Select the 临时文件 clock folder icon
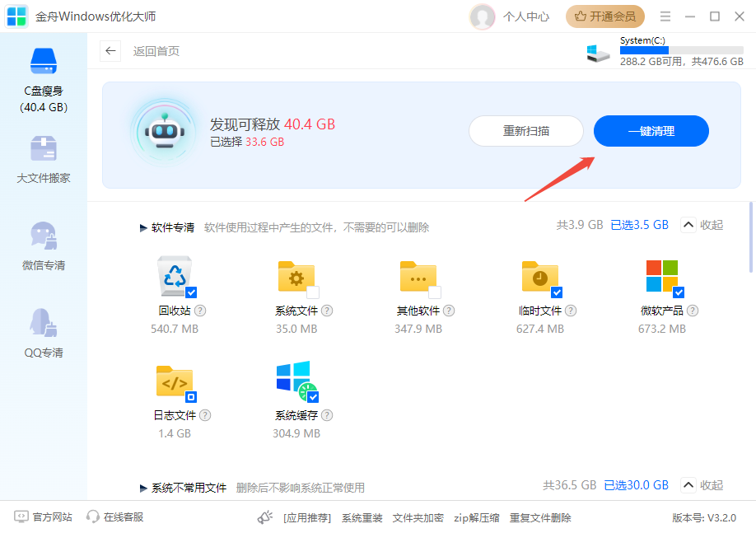756x533 pixels. (540, 277)
